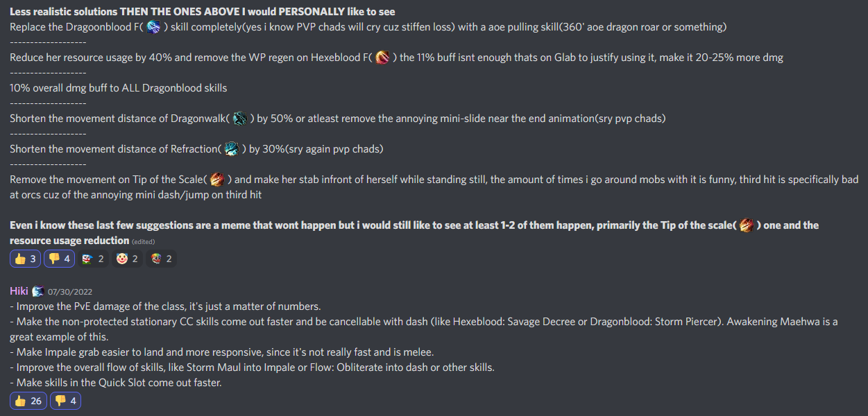Add the rainbow-haired clown reaction showing 2
This screenshot has width=868, height=416.
coord(162,259)
